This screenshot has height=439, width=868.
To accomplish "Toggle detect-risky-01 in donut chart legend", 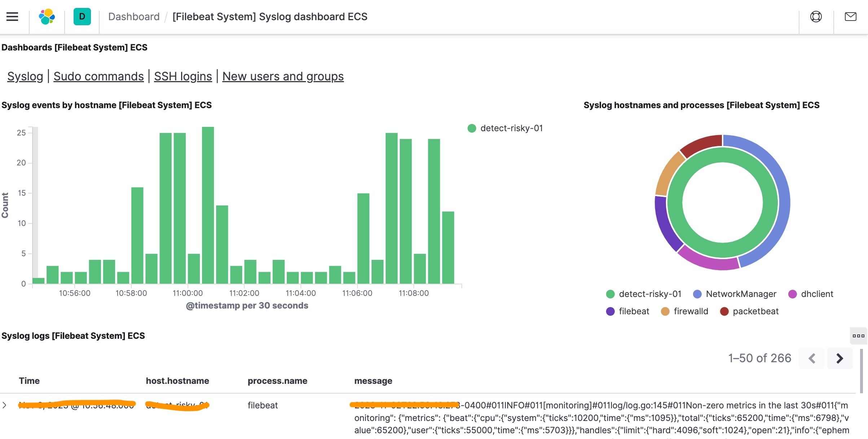I will pos(644,294).
